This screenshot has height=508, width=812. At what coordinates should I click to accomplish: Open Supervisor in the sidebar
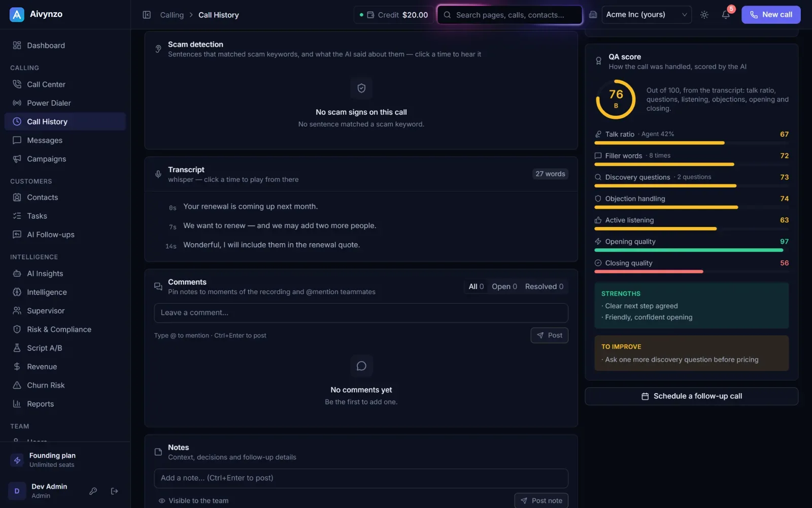tap(65, 311)
